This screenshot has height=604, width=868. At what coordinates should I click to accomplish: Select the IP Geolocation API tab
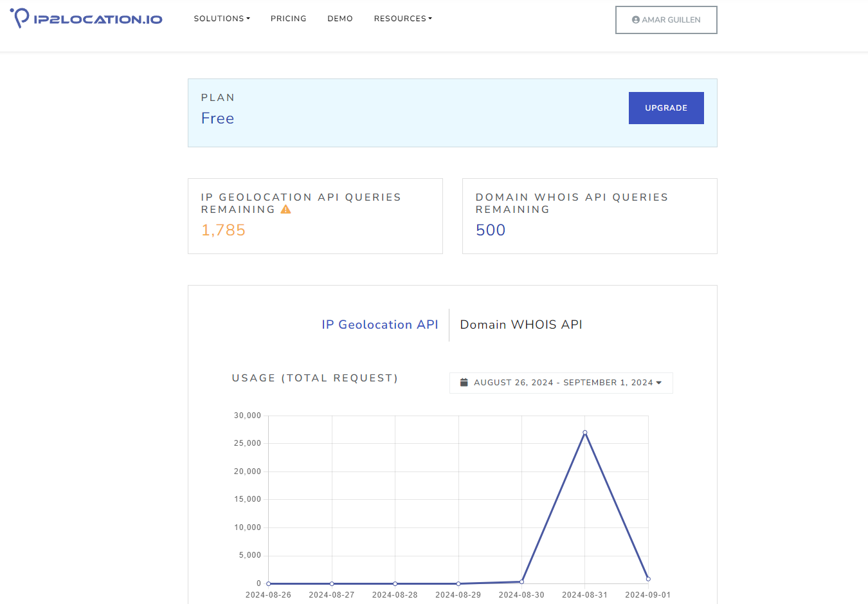coord(379,325)
